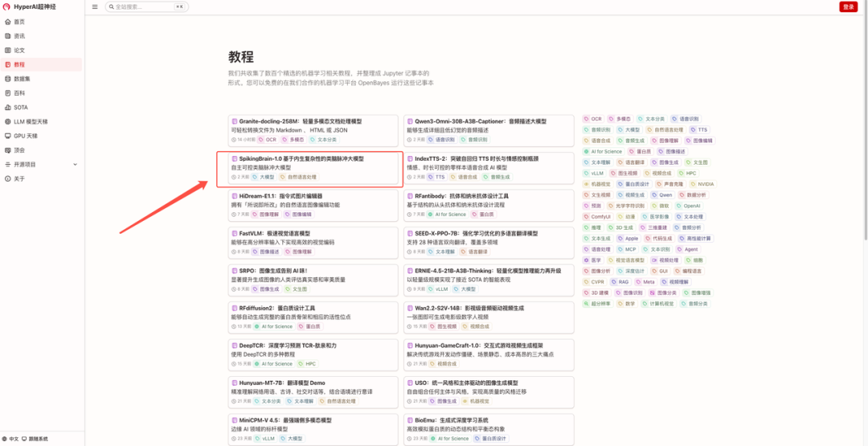Open GPU 天梯 from sidebar
This screenshot has height=446, width=868.
[26, 136]
